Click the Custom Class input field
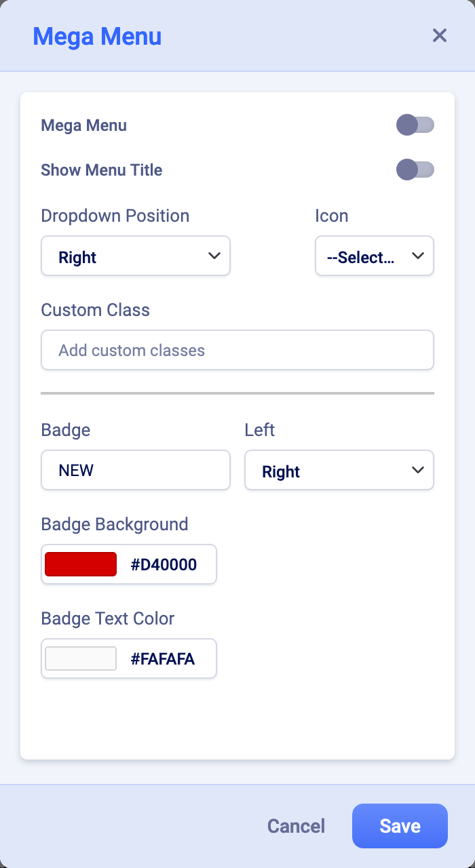The height and width of the screenshot is (868, 475). (x=237, y=350)
